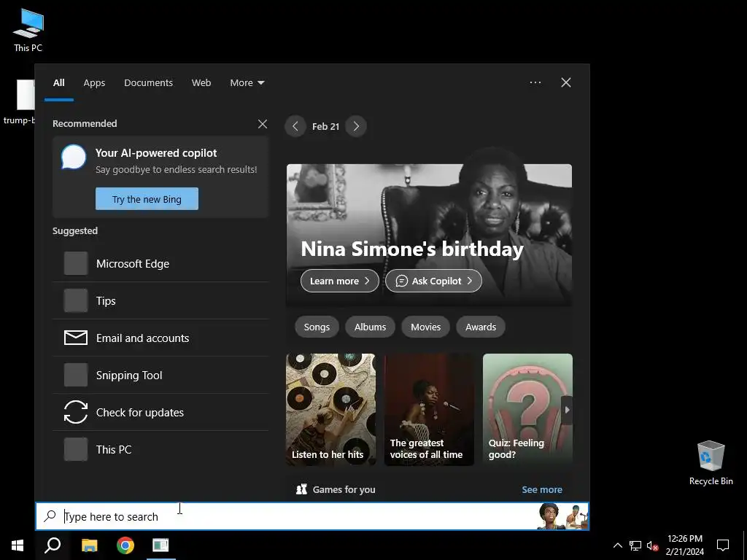747x560 pixels.
Task: Select the Awards chip
Action: click(x=481, y=327)
